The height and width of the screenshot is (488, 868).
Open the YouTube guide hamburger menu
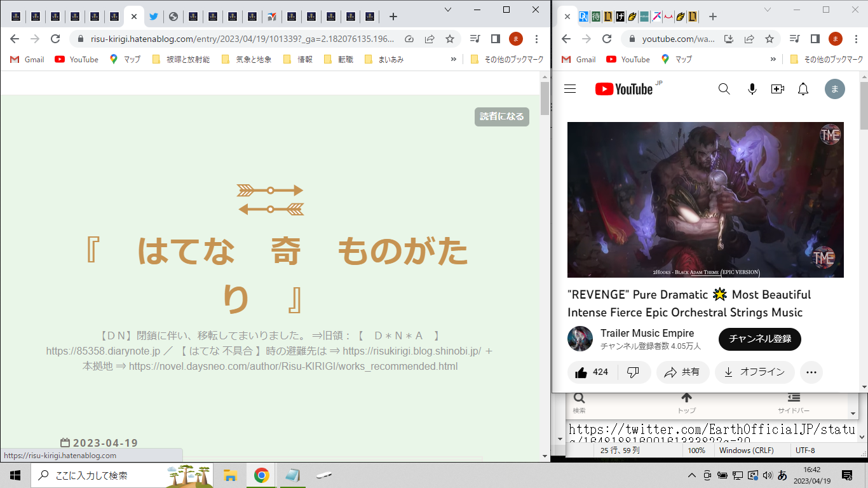coord(570,89)
